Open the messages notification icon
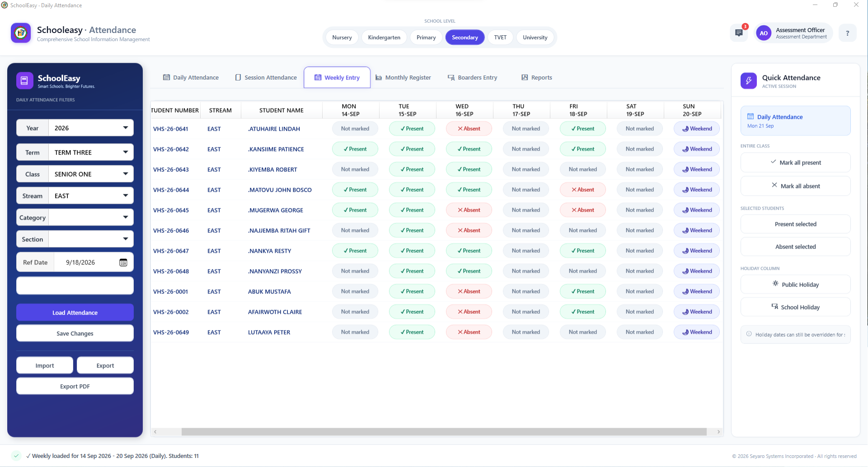Image resolution: width=868 pixels, height=467 pixels. coord(739,33)
